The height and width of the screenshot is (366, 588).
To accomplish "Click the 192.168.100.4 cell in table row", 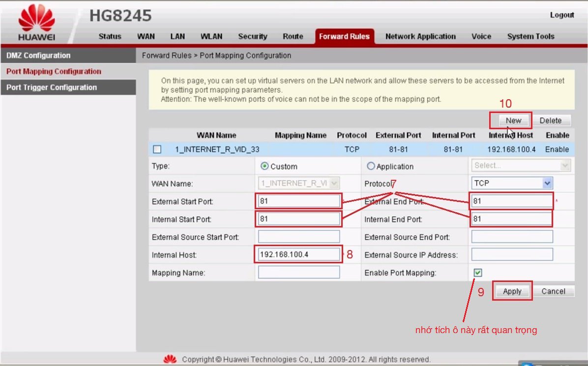I will pos(511,149).
